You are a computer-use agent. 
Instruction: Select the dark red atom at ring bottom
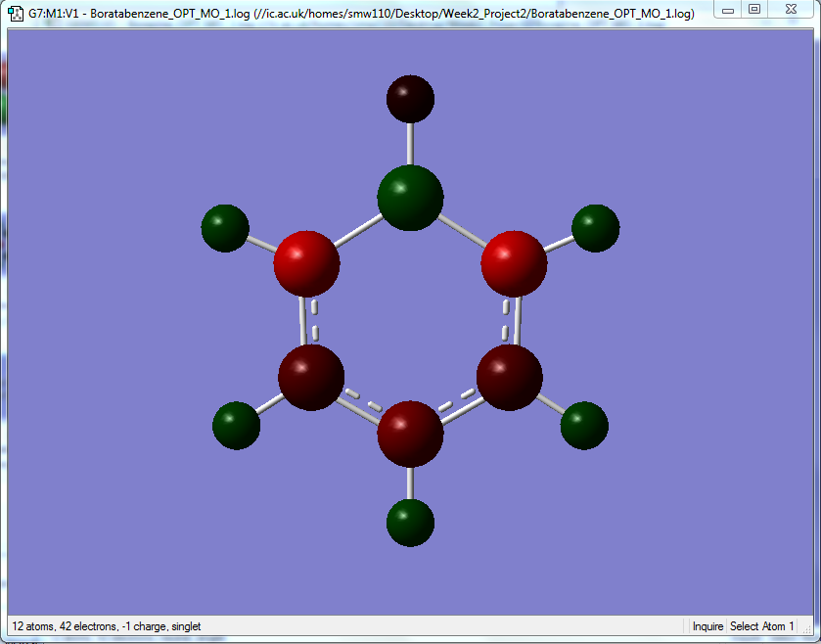(x=410, y=434)
